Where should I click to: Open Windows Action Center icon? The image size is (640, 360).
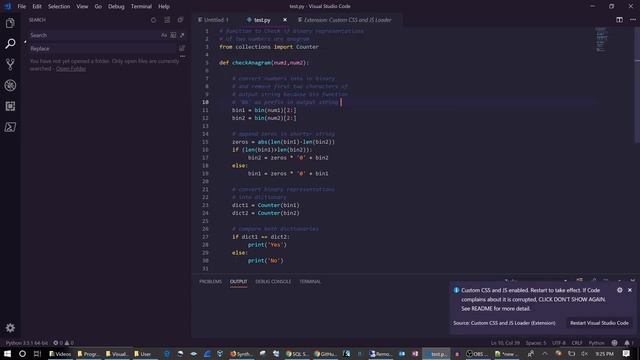click(x=626, y=353)
